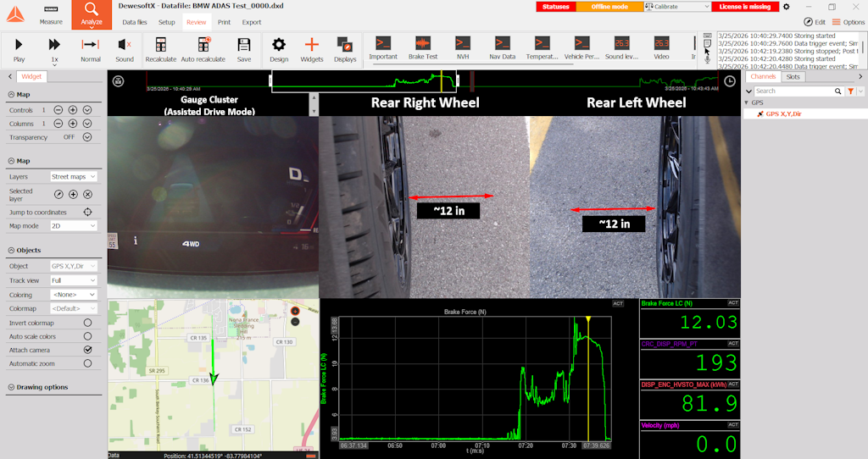Viewport: 868px width, 459px height.
Task: Open the NVH display
Action: click(x=463, y=48)
